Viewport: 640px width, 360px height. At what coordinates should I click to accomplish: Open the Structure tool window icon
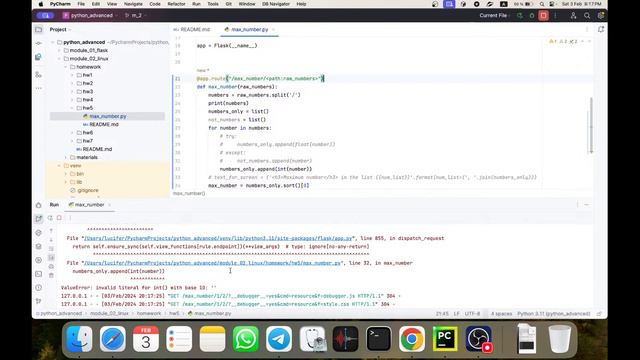[x=38, y=75]
